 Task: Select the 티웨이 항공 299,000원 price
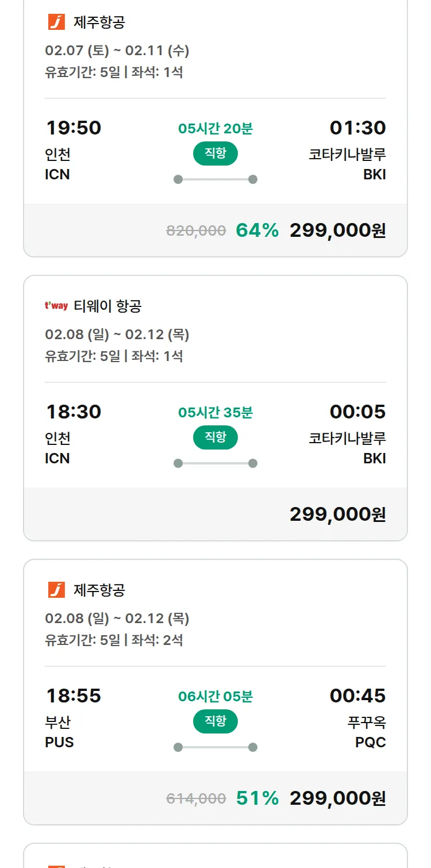(x=337, y=514)
